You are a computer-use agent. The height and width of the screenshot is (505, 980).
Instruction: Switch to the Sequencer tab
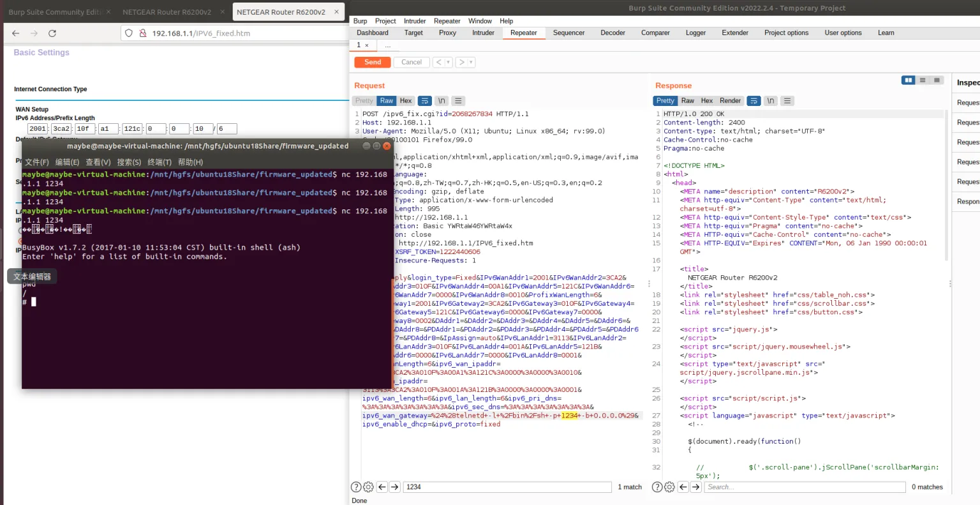point(568,33)
